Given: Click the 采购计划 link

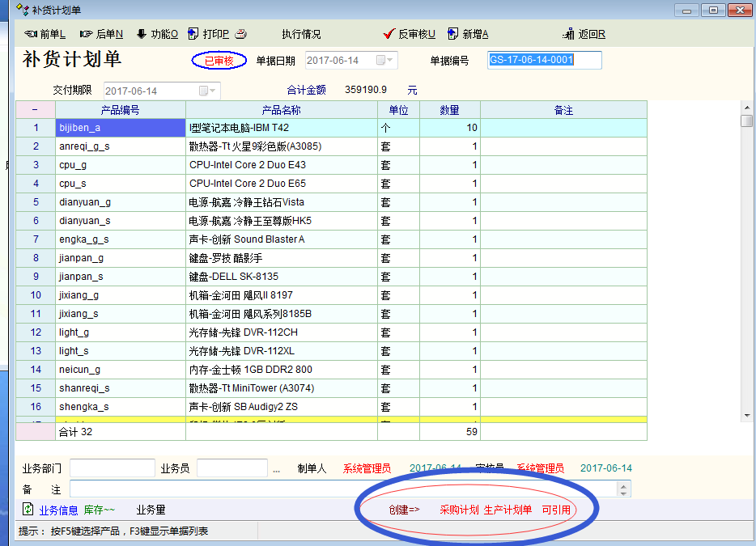Looking at the screenshot, I should click(459, 510).
